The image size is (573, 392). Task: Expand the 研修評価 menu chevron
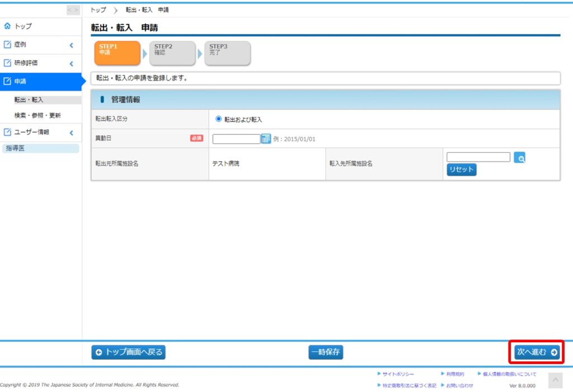coord(72,64)
